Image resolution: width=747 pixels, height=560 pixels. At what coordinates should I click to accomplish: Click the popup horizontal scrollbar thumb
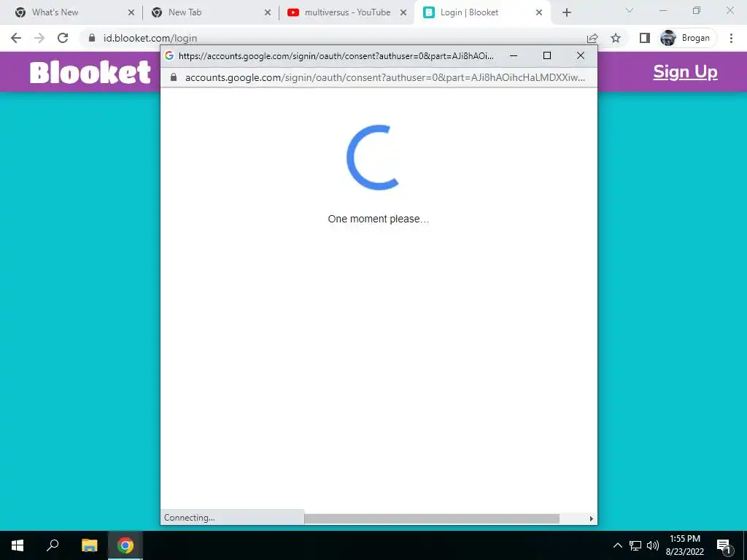(432, 518)
